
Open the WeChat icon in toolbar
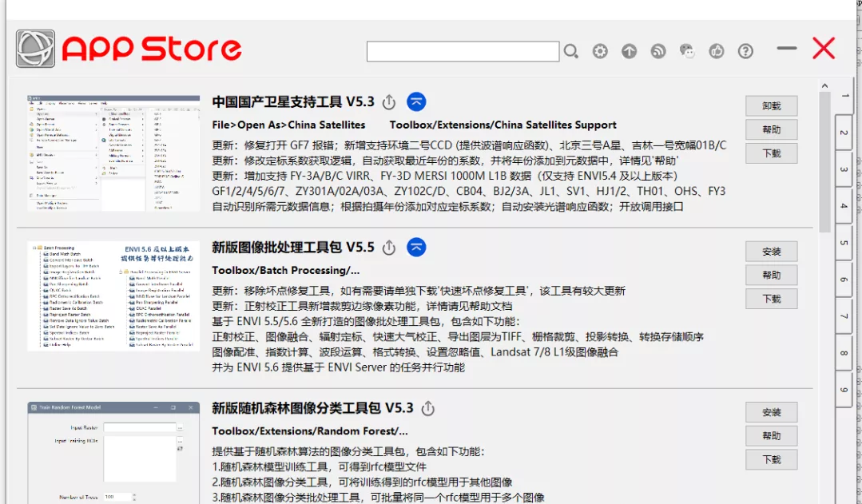(x=687, y=52)
